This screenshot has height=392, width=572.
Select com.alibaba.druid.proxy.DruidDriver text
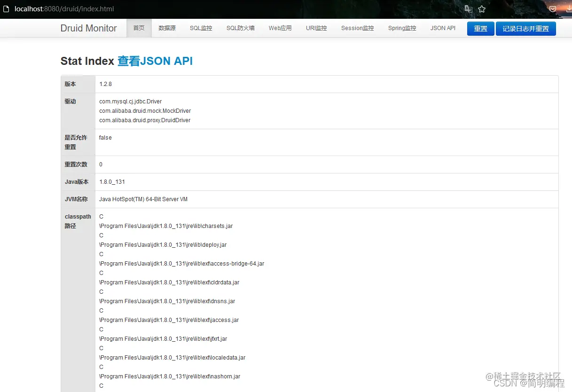(x=145, y=120)
